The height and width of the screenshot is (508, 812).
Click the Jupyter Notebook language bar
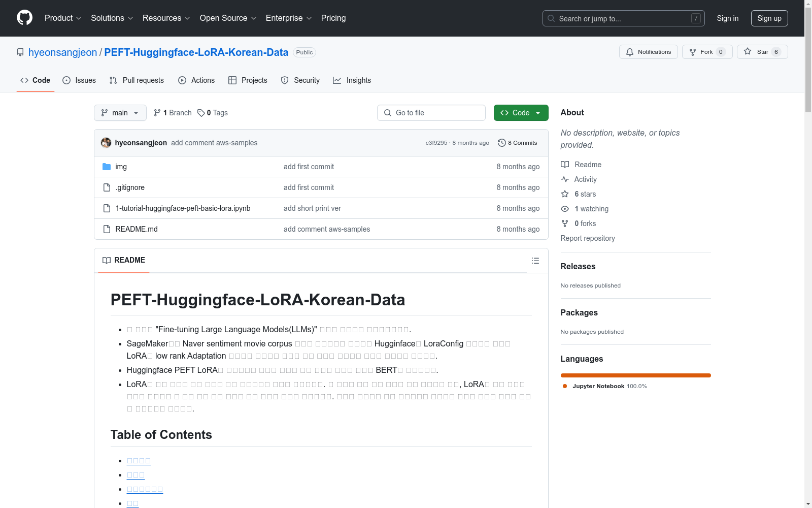[636, 375]
